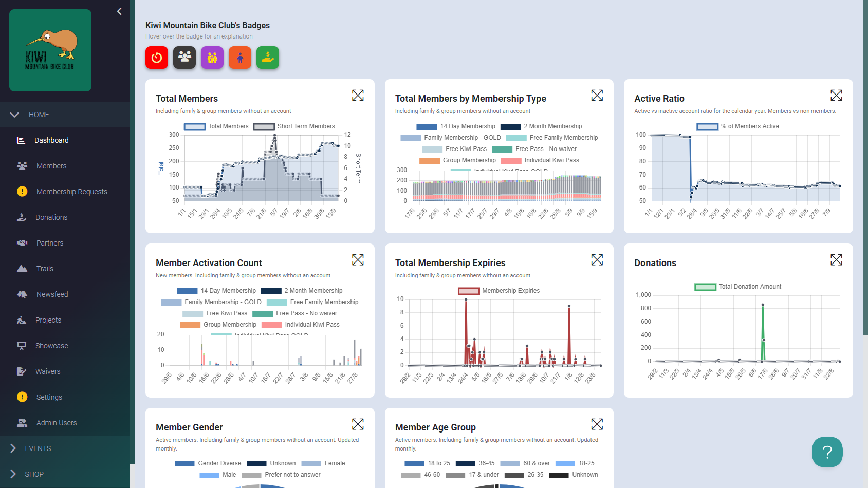This screenshot has width=868, height=488.
Task: Open the Members menu item
Action: click(x=65, y=166)
